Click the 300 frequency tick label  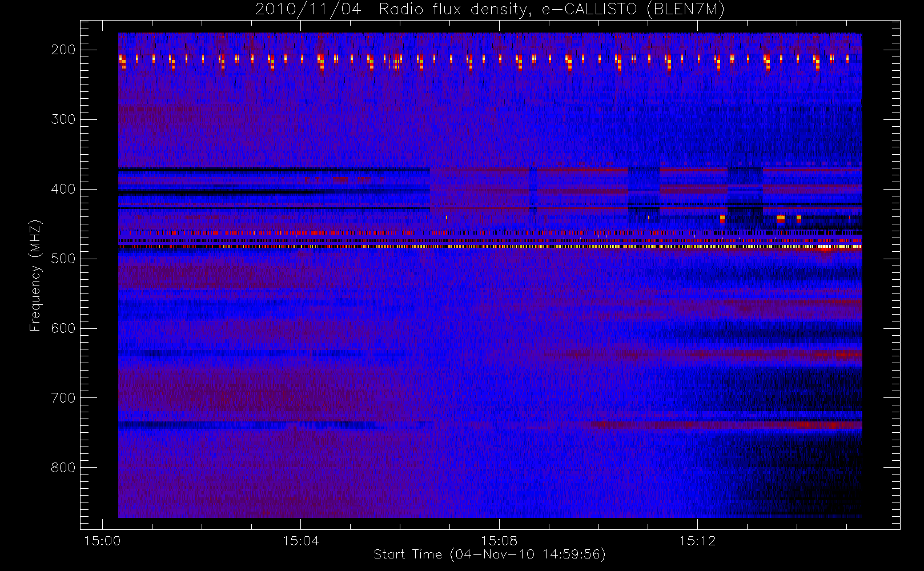(x=63, y=119)
